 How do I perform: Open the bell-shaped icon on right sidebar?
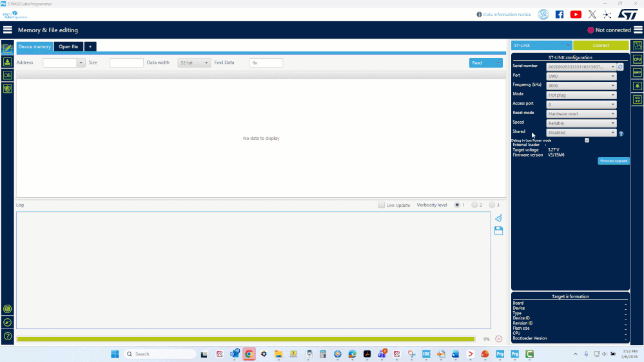(638, 86)
